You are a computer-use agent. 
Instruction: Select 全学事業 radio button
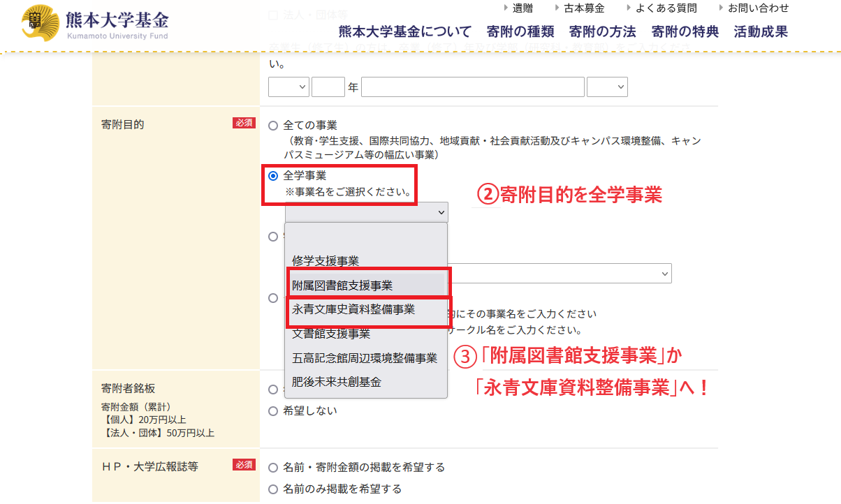tap(273, 176)
